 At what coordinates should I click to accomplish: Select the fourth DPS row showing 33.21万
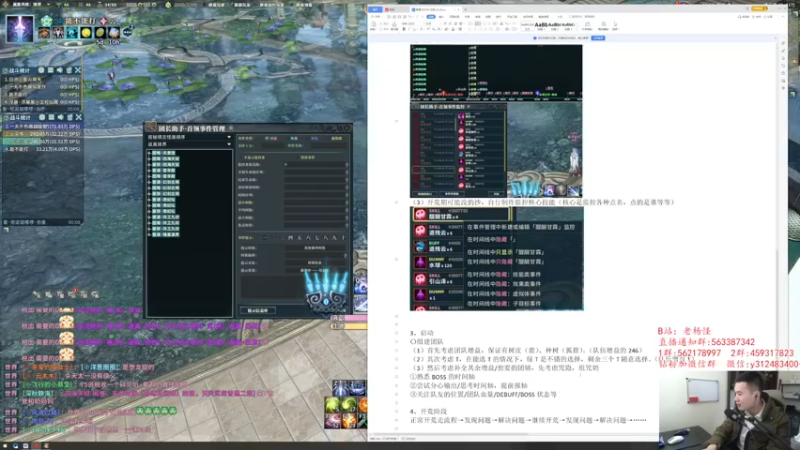[42, 149]
